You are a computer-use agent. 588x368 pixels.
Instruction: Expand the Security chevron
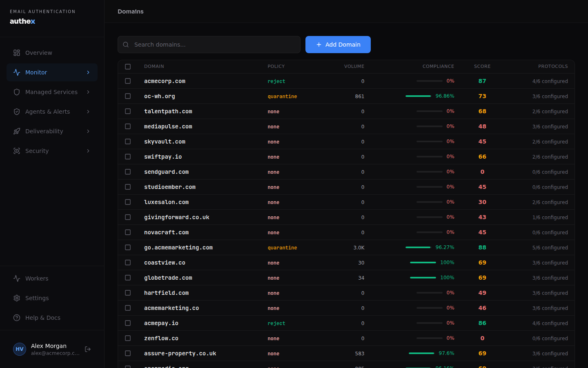(x=88, y=151)
